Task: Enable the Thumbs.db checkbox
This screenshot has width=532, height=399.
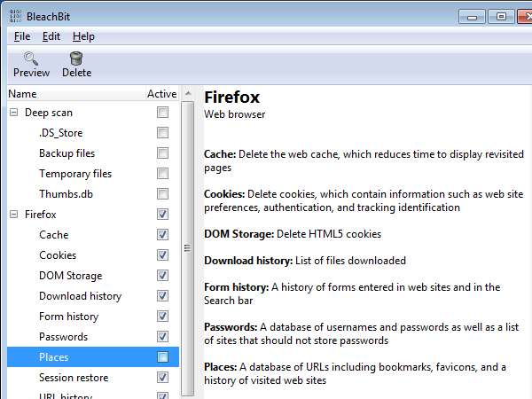Action: click(x=162, y=193)
